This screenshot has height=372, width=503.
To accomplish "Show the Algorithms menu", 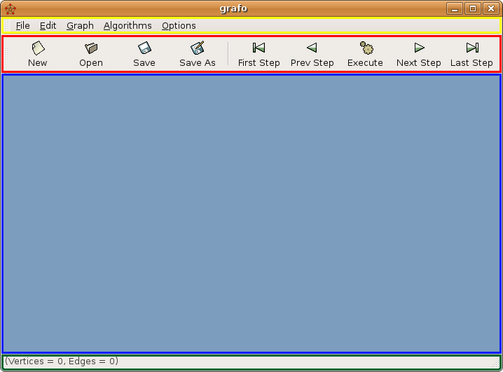I will [x=128, y=26].
